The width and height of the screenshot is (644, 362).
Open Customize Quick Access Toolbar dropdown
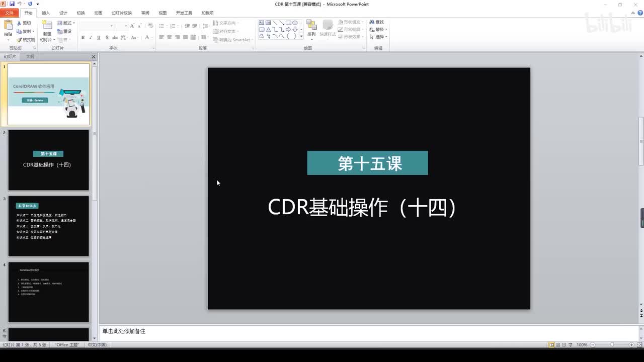[x=38, y=4]
